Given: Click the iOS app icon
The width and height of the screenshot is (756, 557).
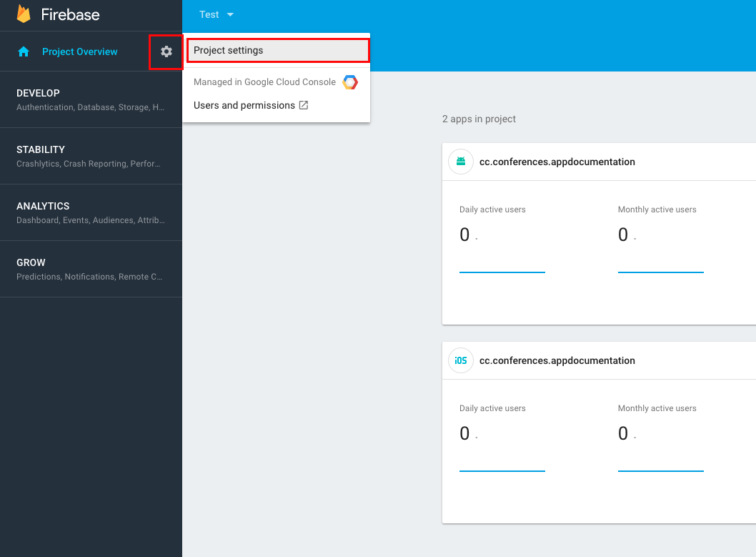Looking at the screenshot, I should coord(461,360).
